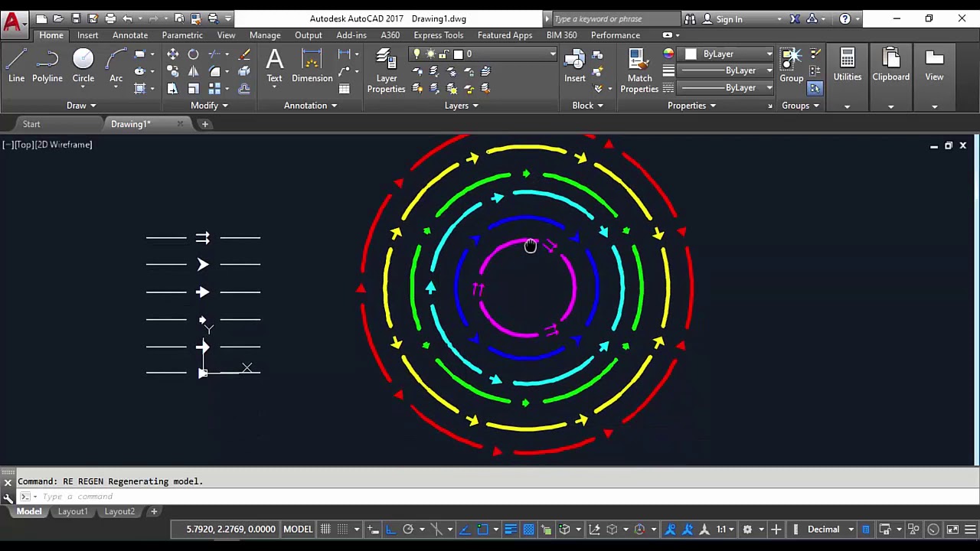Click the Group icon
Viewport: 980px width, 551px height.
click(x=792, y=66)
